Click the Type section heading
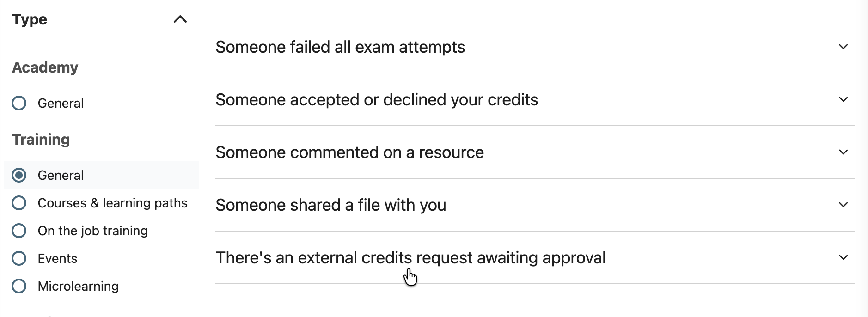 click(30, 19)
